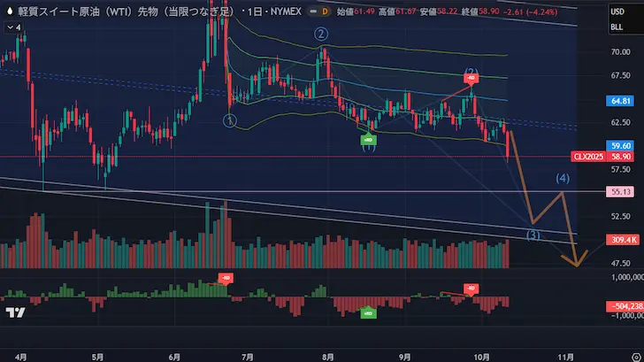
Task: Click the 62.50 price axis label
Action: coord(621,122)
